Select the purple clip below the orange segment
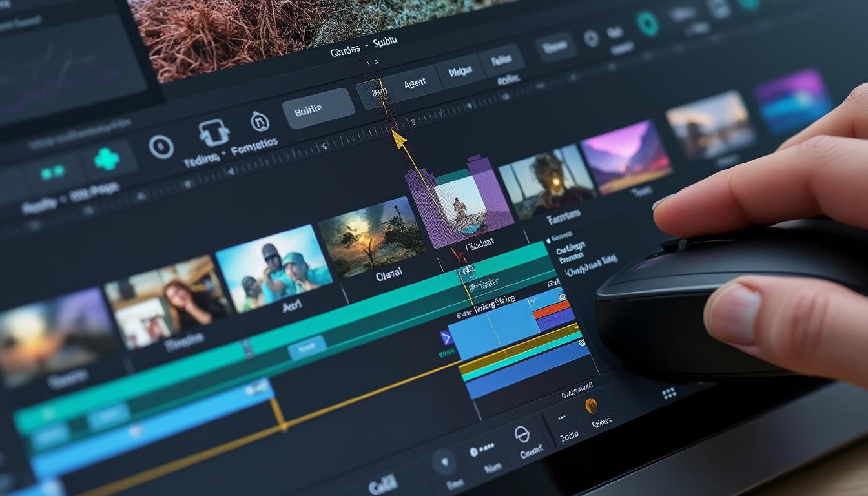Image resolution: width=868 pixels, height=496 pixels. [555, 318]
